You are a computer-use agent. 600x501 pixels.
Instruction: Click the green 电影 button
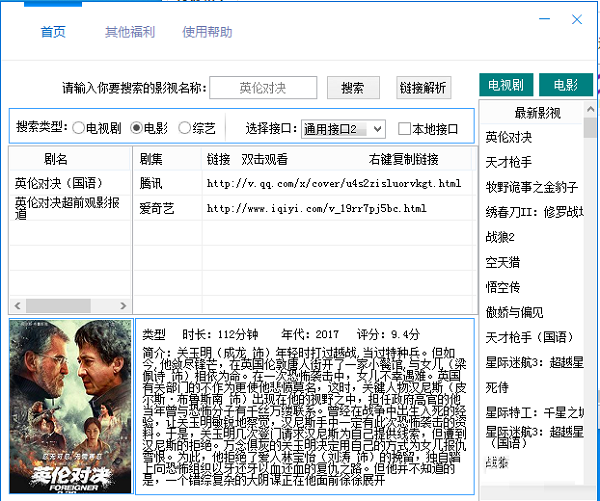point(565,85)
